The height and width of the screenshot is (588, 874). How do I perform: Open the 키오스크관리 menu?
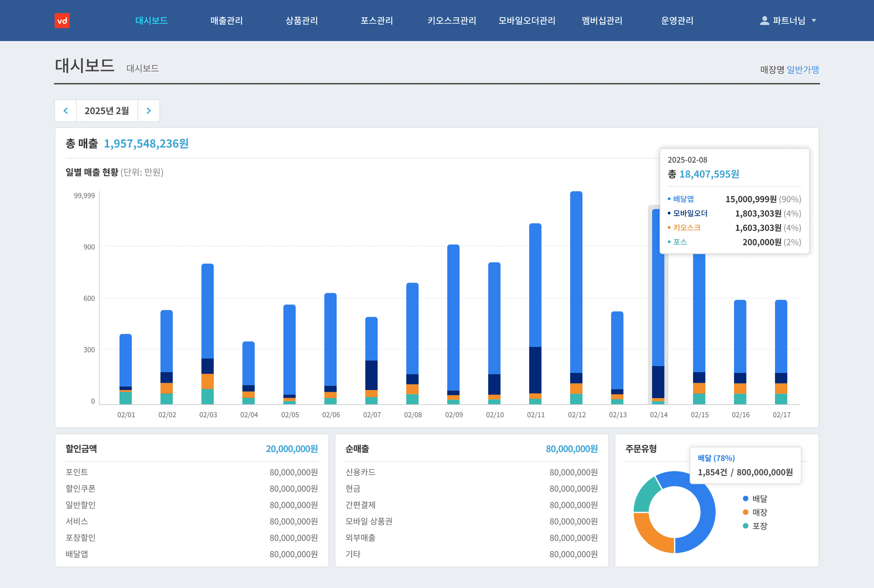click(452, 20)
